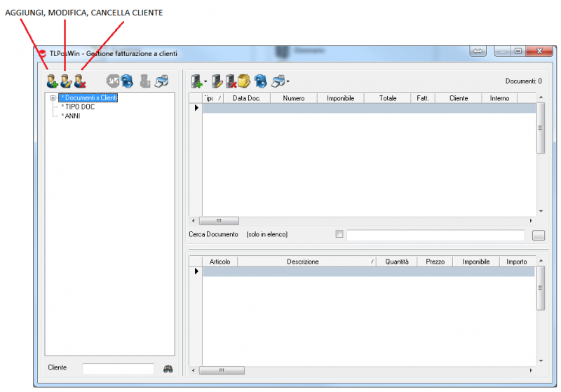
Task: Click articles grid scroll-left arrow
Action: click(194, 370)
